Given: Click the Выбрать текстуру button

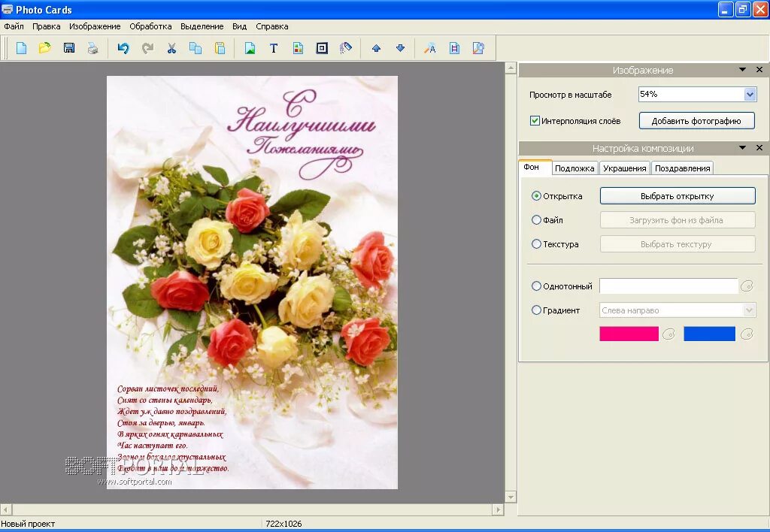Looking at the screenshot, I should click(x=678, y=244).
